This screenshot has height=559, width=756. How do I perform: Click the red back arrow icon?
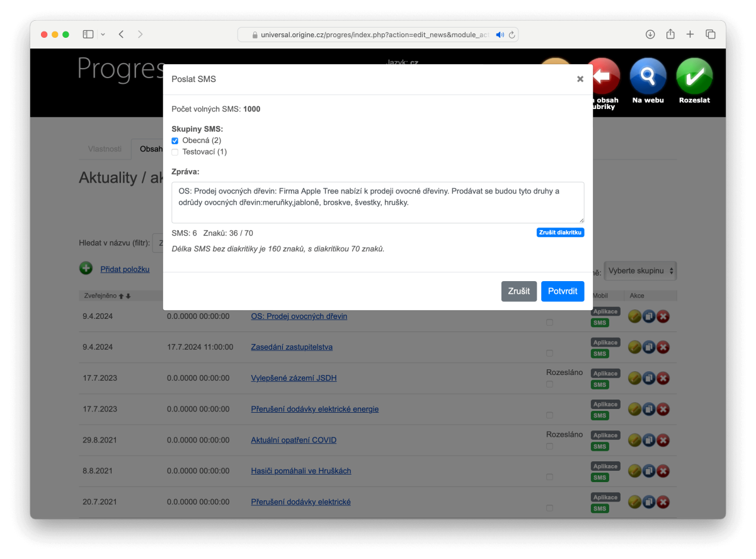[602, 76]
